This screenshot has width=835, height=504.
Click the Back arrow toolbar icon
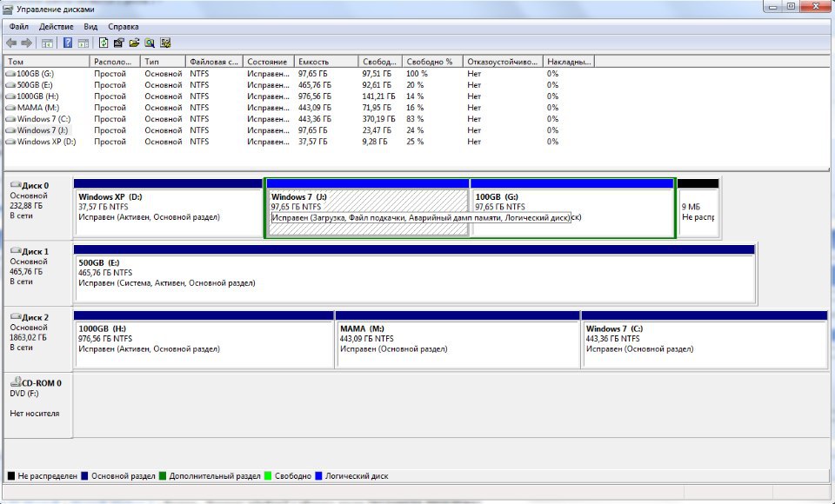coord(11,43)
